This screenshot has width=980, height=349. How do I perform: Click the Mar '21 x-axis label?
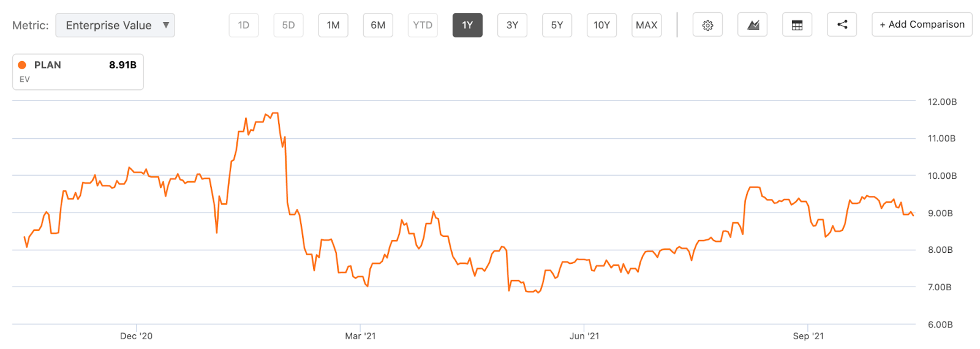pos(360,336)
